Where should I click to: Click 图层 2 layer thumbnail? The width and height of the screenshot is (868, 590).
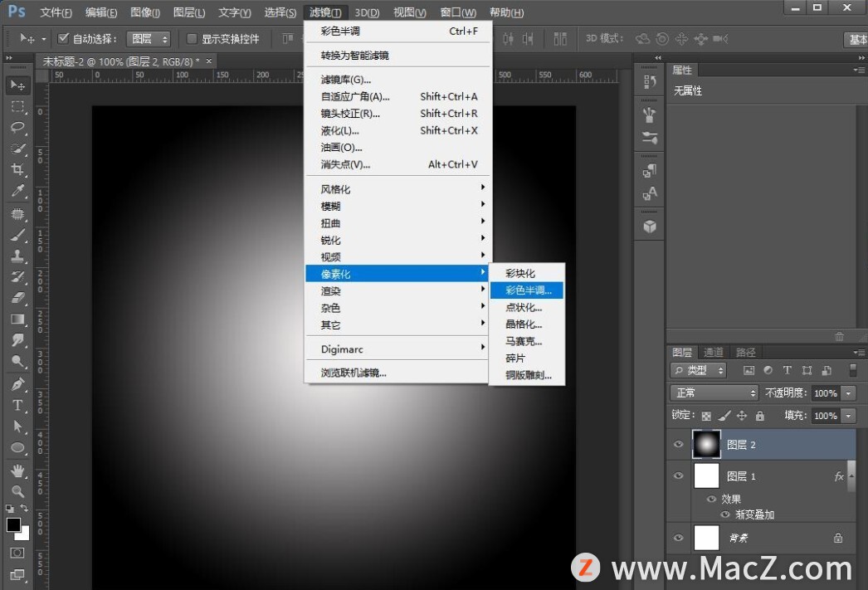click(706, 445)
